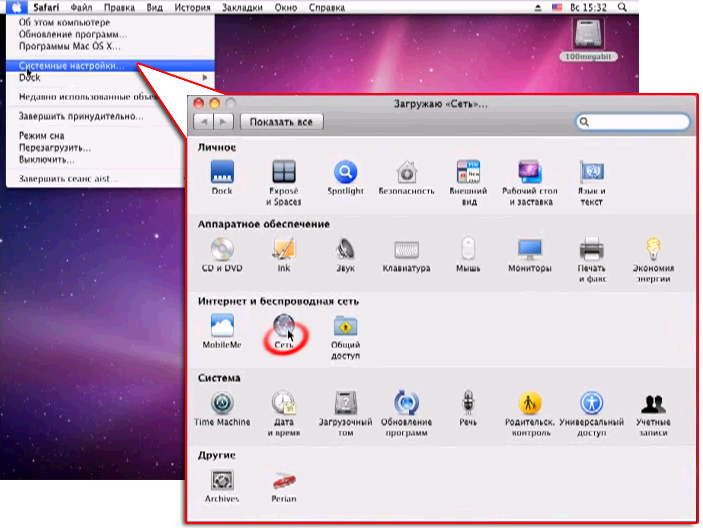This screenshot has height=528, width=703.
Task: Open the Сеть network preferences
Action: pos(284,326)
